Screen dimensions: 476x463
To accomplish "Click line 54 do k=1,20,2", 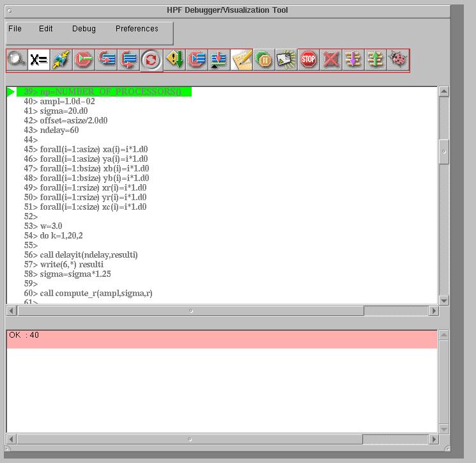I will coord(54,236).
